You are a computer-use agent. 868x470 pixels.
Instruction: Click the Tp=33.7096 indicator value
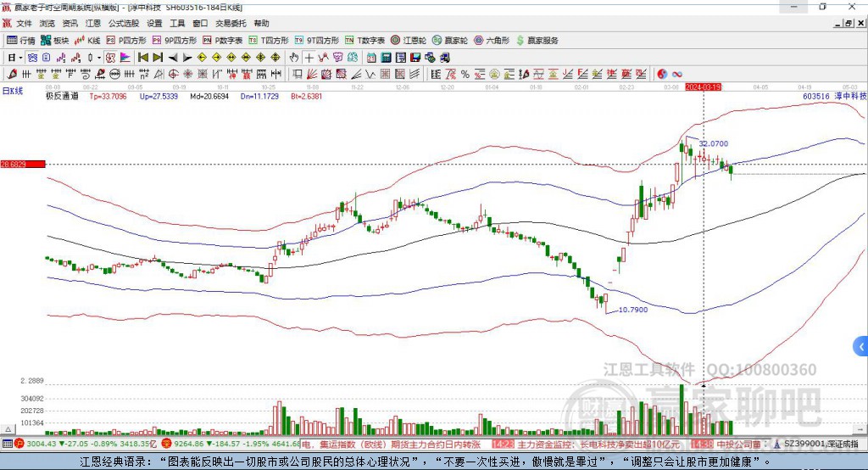point(108,96)
